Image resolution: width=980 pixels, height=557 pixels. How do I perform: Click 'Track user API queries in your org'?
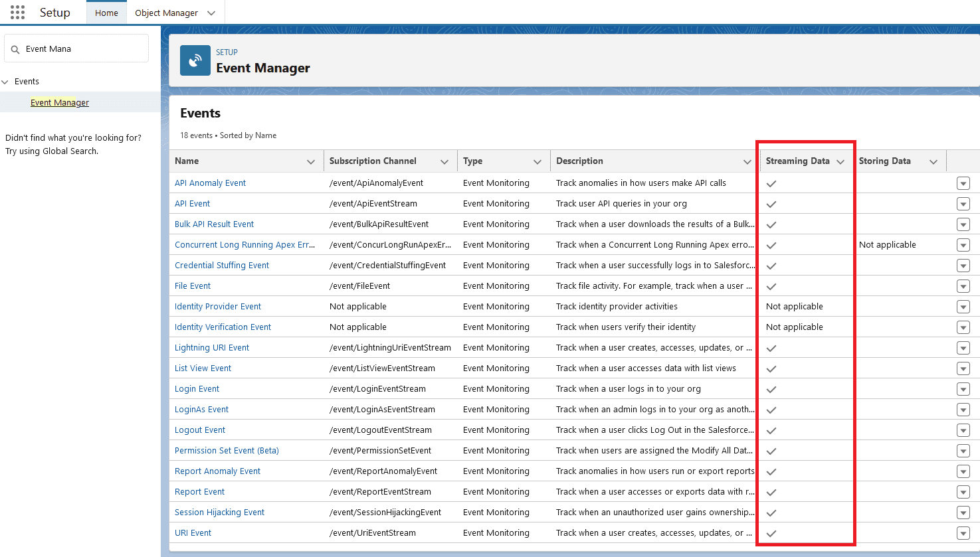click(621, 204)
